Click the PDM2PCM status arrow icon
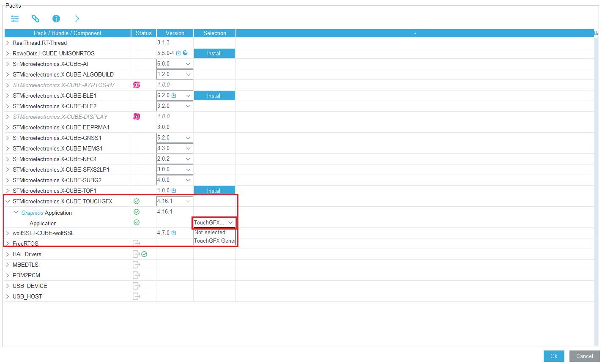Viewport: 602px width, 364px height. coord(137,275)
